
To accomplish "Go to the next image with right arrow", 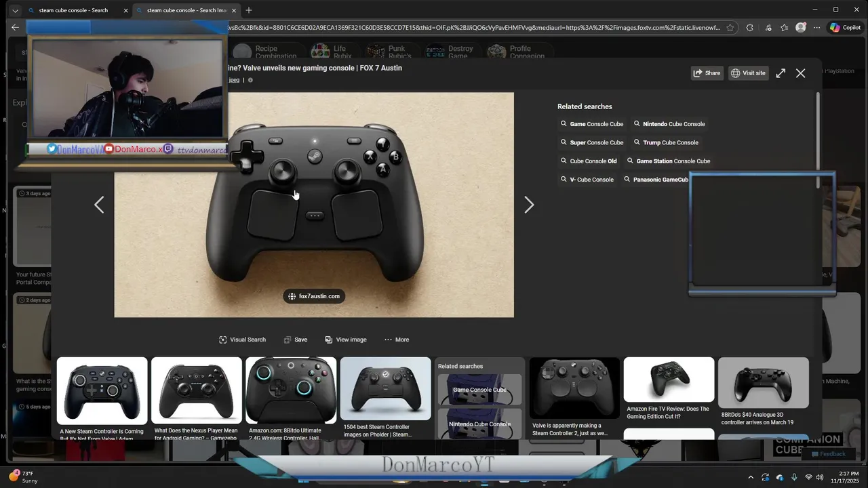I will (x=529, y=205).
